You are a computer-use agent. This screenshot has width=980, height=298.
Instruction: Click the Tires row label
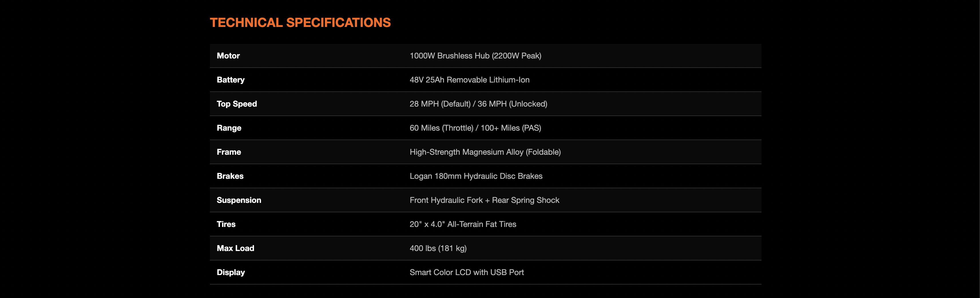tap(226, 224)
